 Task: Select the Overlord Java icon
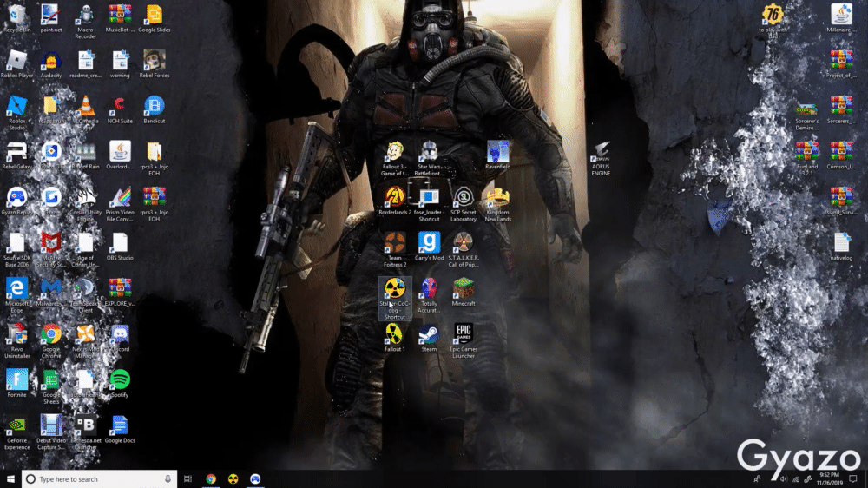120,155
